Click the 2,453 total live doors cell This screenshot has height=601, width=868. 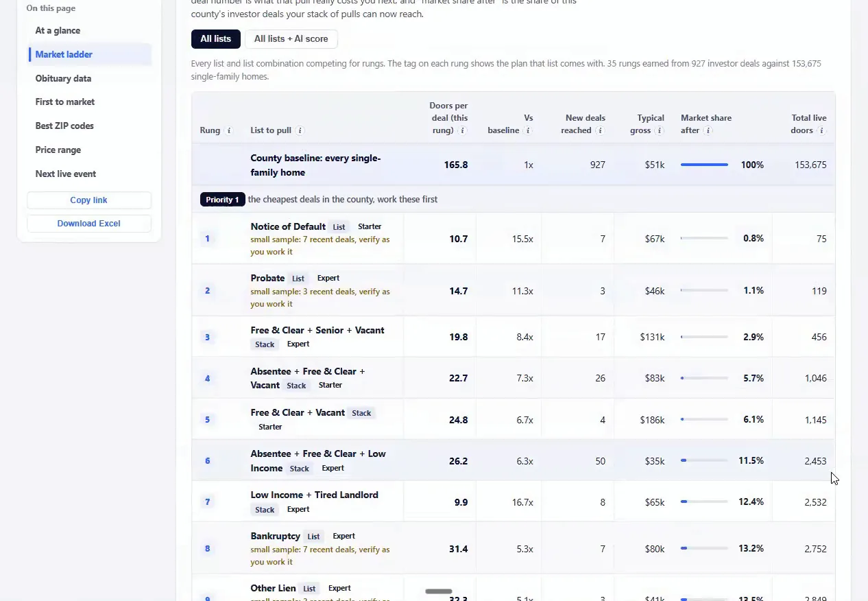pos(815,461)
